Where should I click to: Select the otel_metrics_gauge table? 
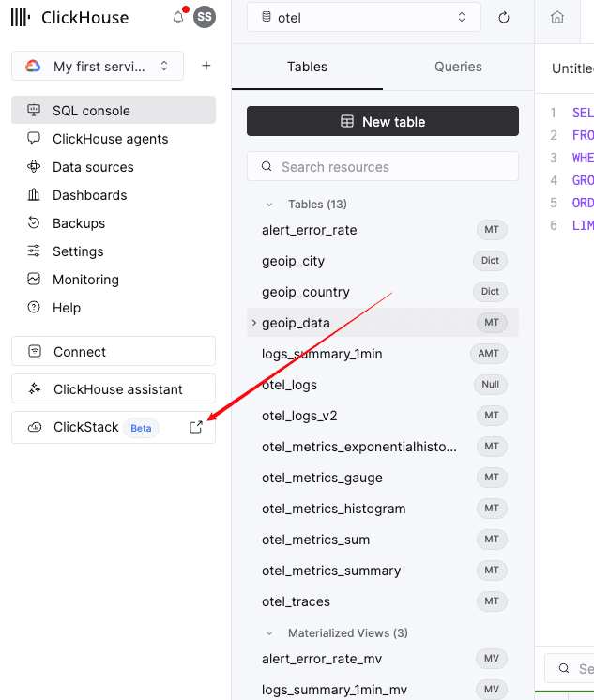[x=383, y=478]
